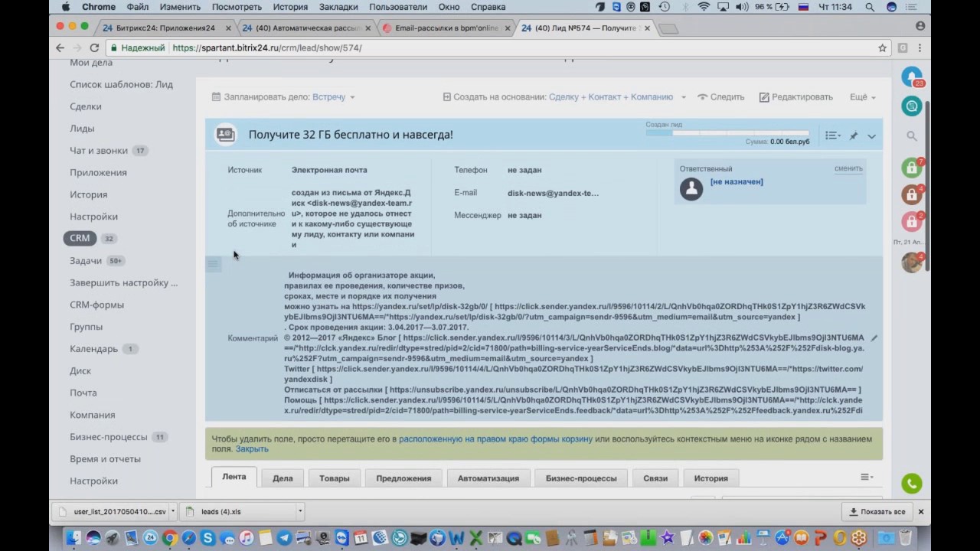Open the brown lock chat with 4 badge
Screen dimensions: 980x551
point(911,194)
